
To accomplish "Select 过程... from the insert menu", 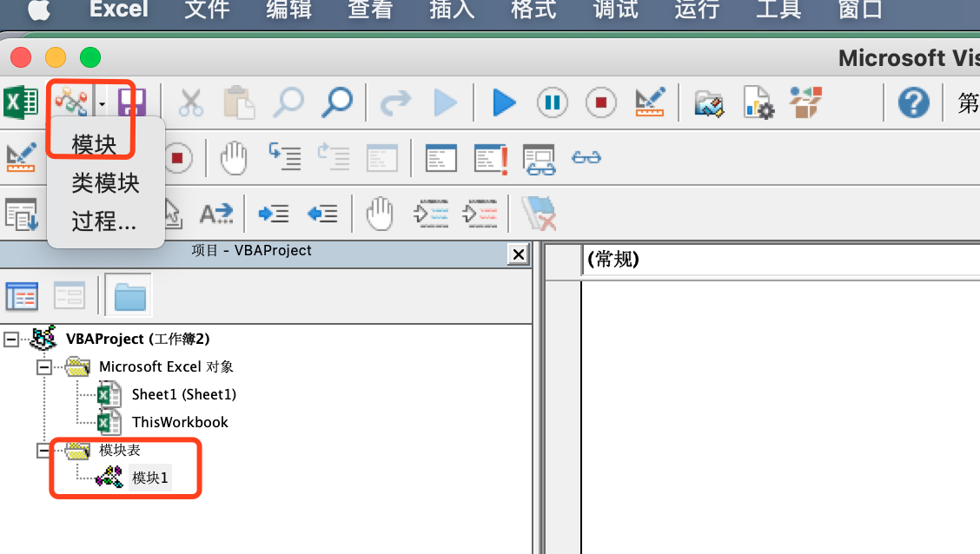I will point(103,221).
